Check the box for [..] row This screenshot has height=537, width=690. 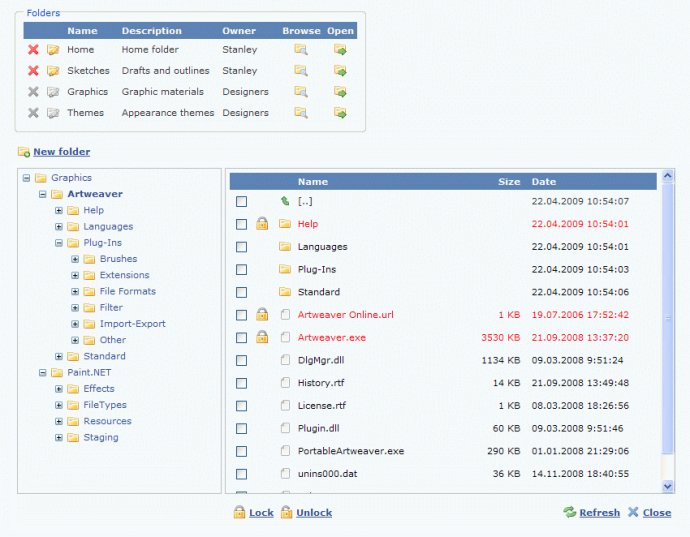tap(242, 202)
